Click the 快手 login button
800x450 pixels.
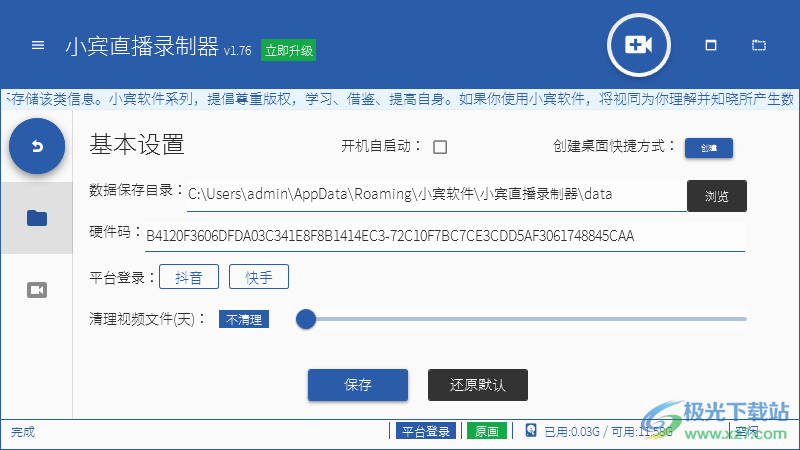click(x=259, y=277)
